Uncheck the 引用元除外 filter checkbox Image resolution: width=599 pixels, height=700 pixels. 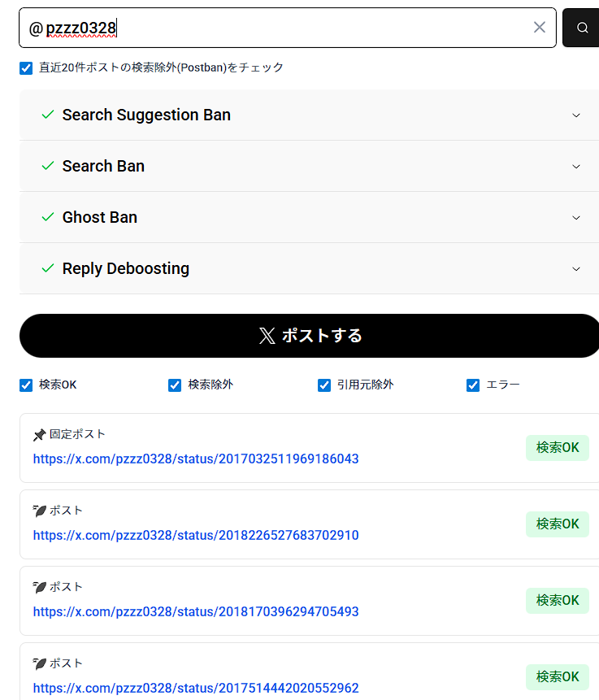click(x=324, y=385)
